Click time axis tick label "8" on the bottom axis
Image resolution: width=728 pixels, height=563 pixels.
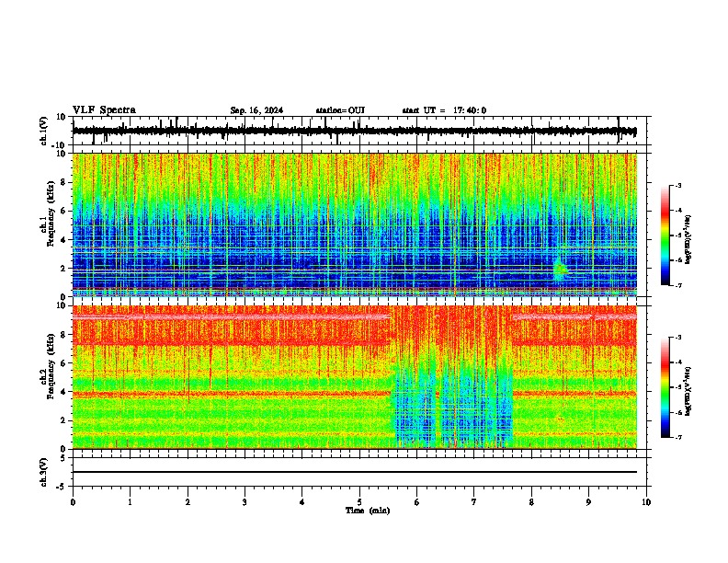[x=531, y=502]
